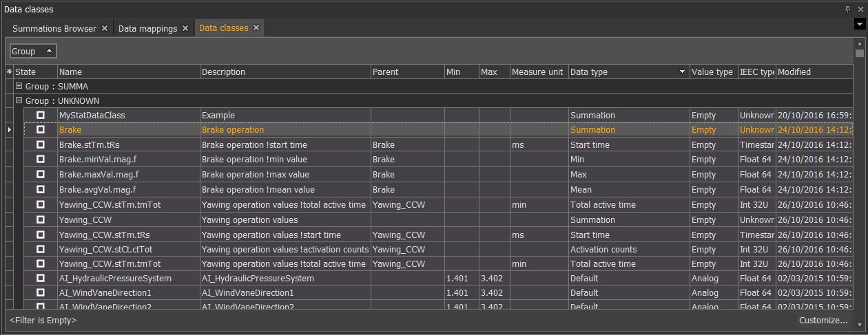This screenshot has width=868, height=335.
Task: Click the vertical scrollbar thumb
Action: [859, 53]
